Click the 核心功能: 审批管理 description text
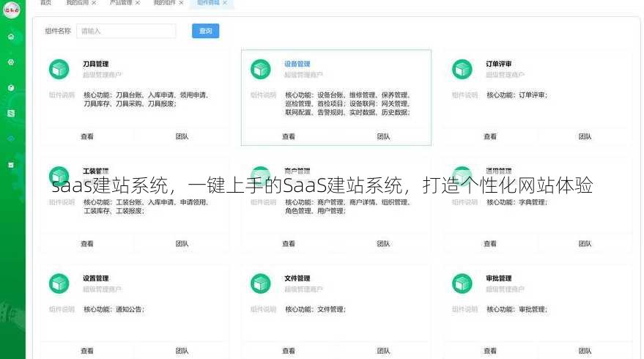The height and width of the screenshot is (359, 644). [x=517, y=309]
